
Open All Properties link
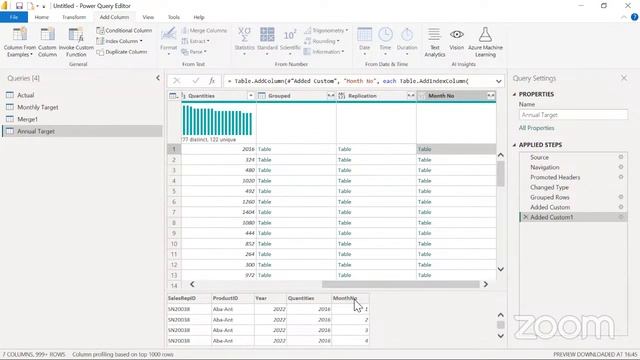(x=536, y=128)
